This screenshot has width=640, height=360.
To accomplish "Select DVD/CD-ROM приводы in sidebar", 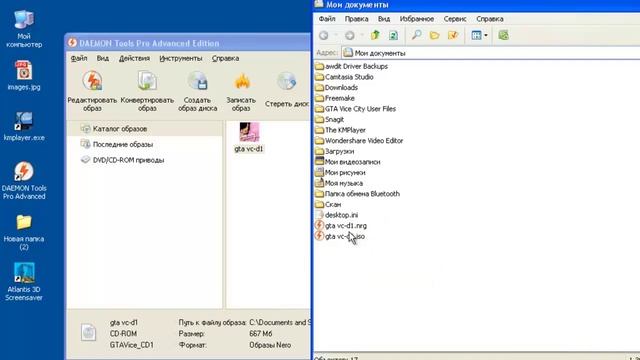I will click(122, 160).
